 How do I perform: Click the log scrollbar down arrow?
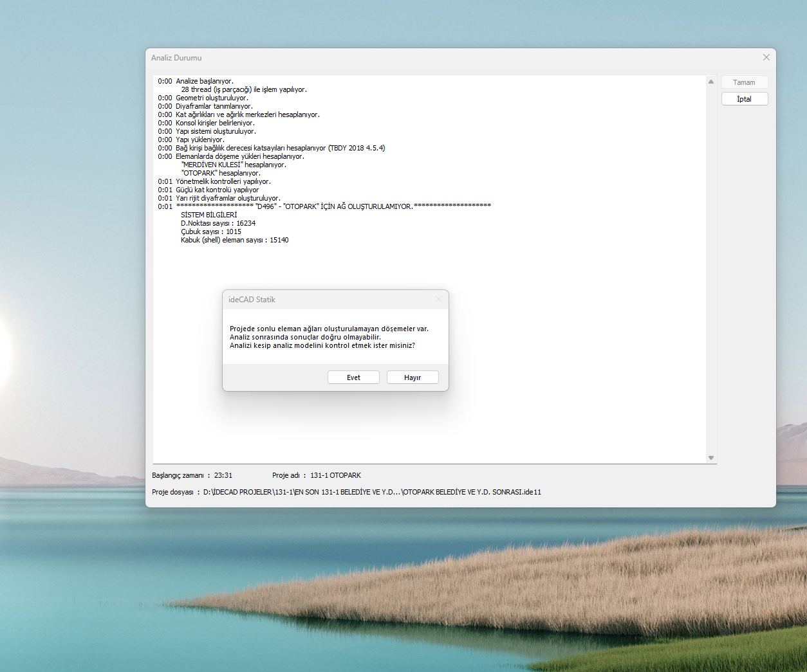(711, 458)
